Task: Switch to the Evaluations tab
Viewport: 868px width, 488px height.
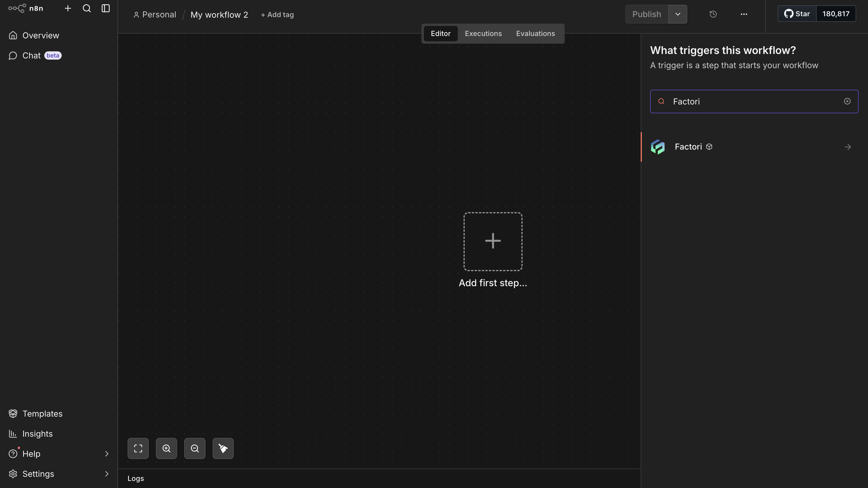Action: click(x=535, y=34)
